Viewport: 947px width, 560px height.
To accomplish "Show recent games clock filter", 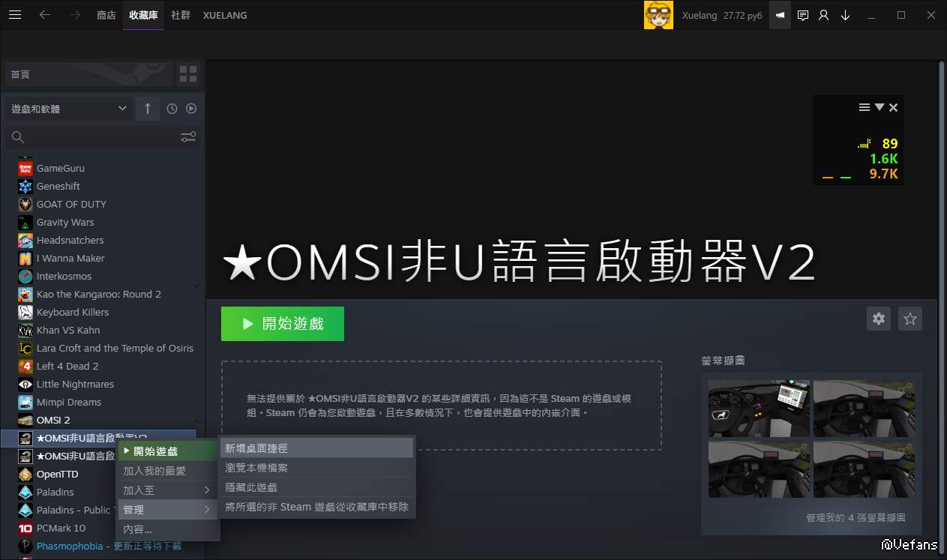I will [172, 109].
